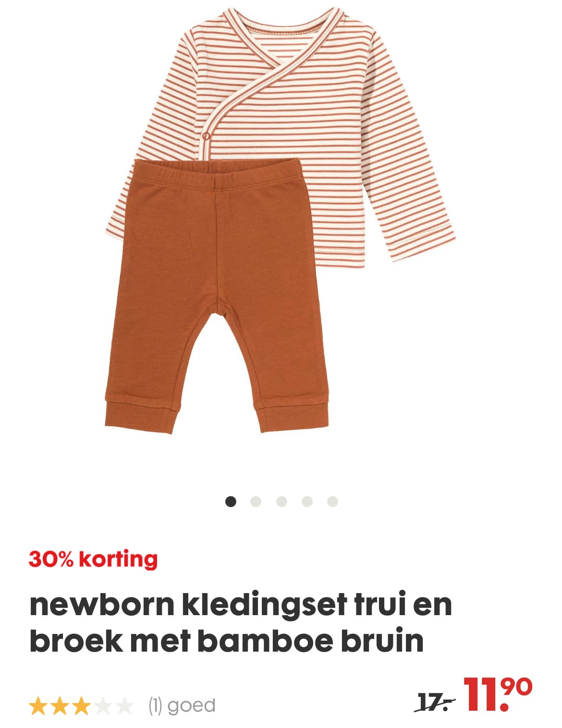Tap the second gold rating star
This screenshot has width=562, height=728.
(x=59, y=706)
